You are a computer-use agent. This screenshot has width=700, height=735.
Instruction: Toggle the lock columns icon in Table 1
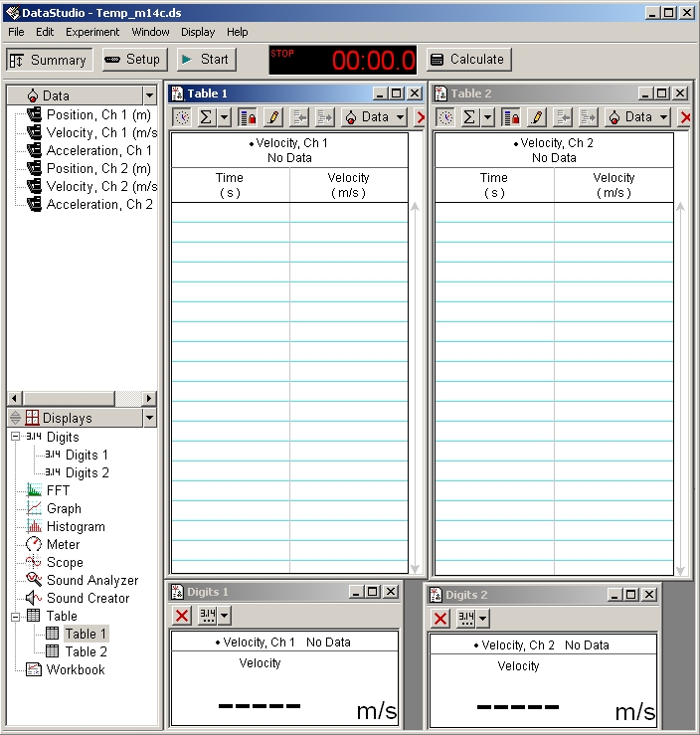(248, 117)
